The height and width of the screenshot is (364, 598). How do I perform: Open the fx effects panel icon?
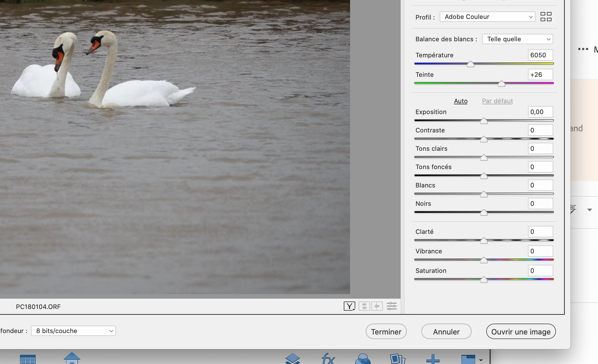[328, 359]
